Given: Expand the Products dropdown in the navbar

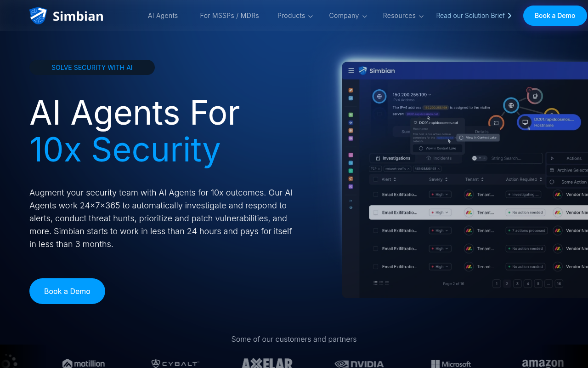Looking at the screenshot, I should click(295, 16).
